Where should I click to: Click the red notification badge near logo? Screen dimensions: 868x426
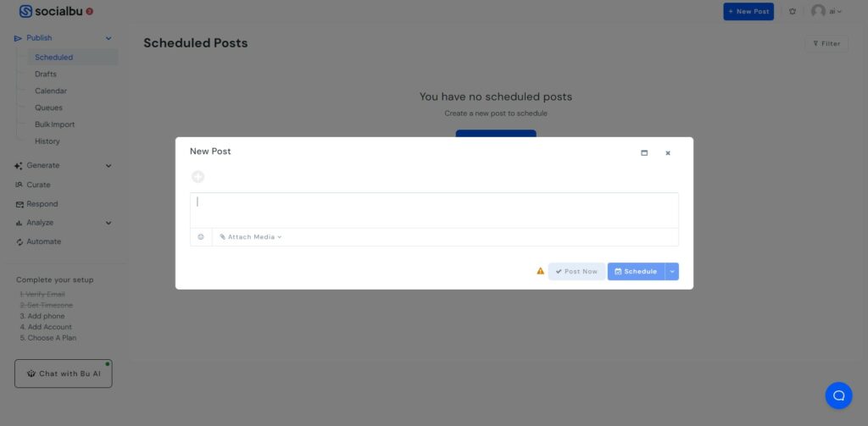point(90,11)
